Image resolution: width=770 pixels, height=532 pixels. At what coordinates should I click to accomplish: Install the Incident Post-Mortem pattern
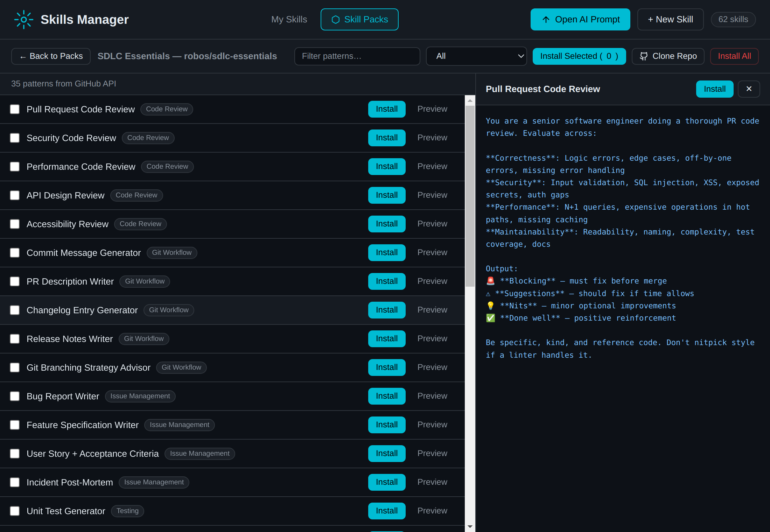387,482
